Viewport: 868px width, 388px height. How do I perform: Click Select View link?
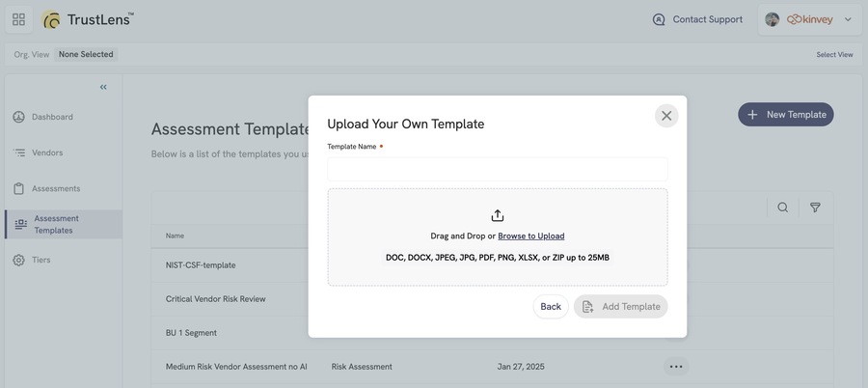coord(834,54)
